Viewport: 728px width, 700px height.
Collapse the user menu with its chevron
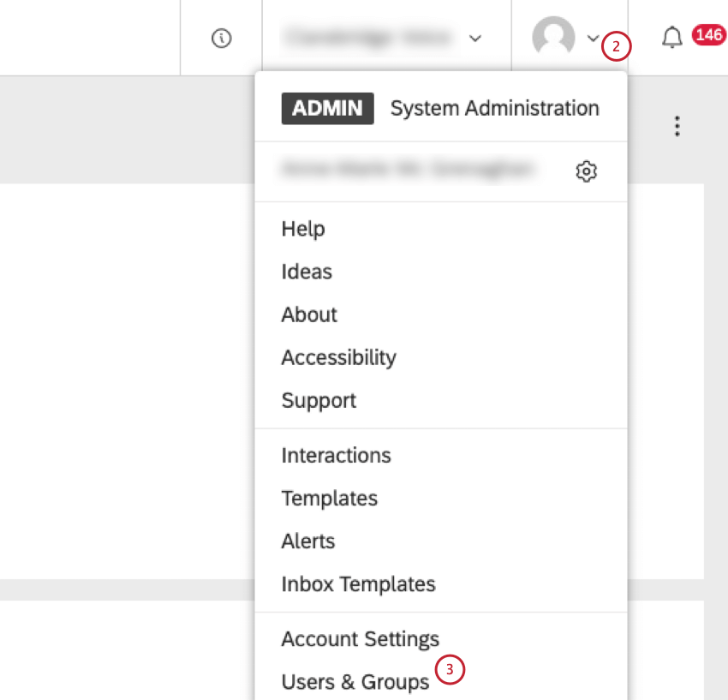[592, 39]
